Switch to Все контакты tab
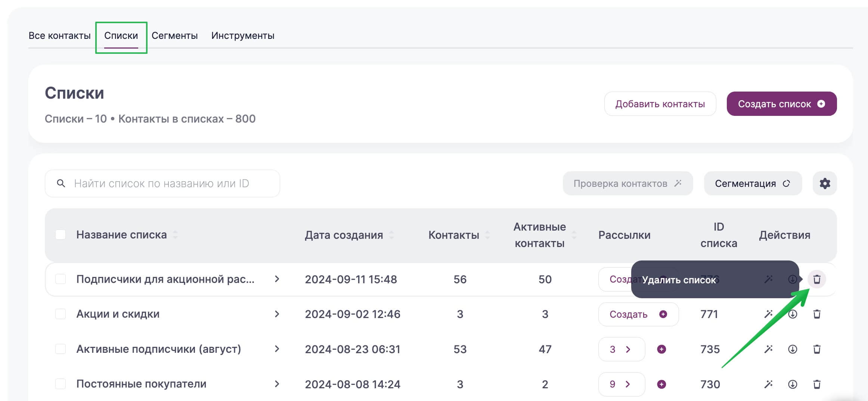The height and width of the screenshot is (401, 868). coord(60,36)
